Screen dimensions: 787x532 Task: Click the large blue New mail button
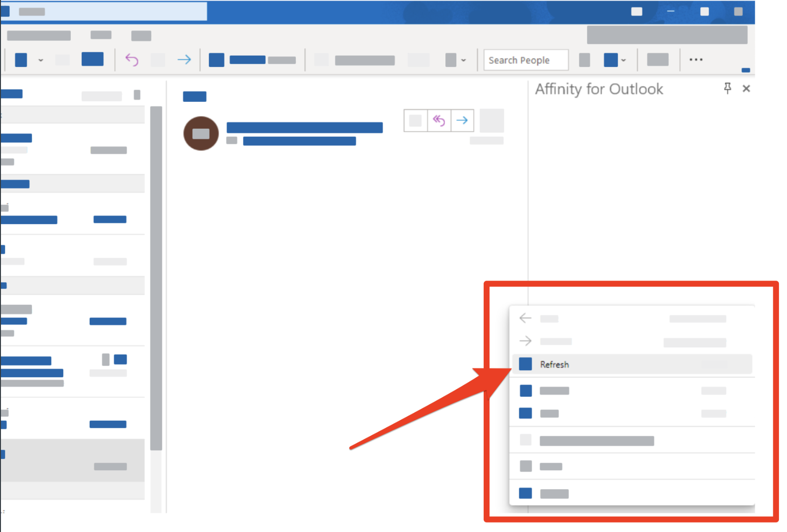tap(92, 59)
